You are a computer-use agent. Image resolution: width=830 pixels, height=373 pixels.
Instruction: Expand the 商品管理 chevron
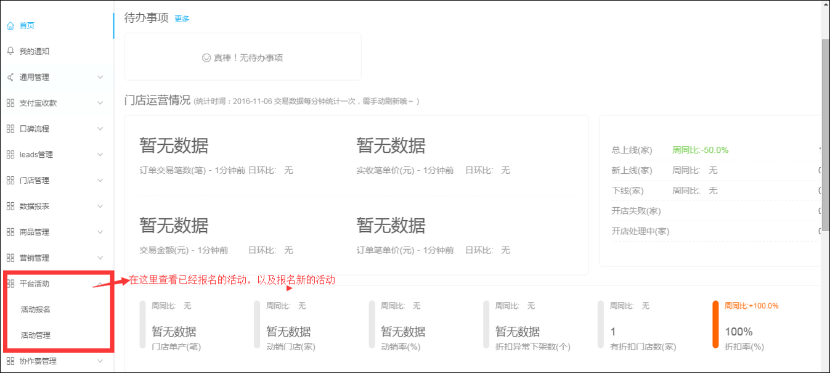coord(101,232)
